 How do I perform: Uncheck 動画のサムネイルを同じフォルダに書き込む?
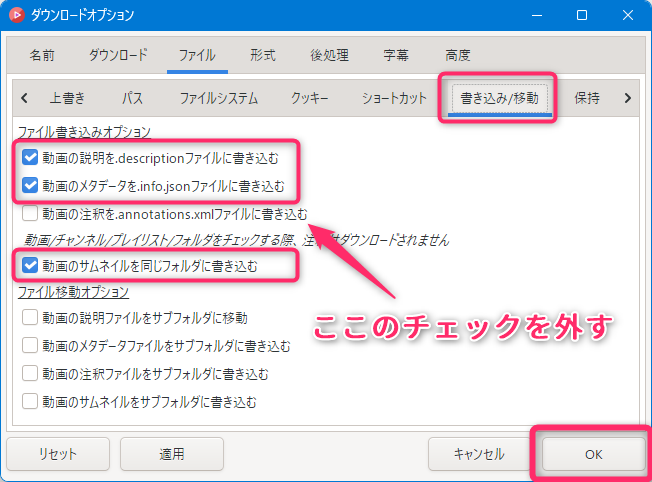30,265
